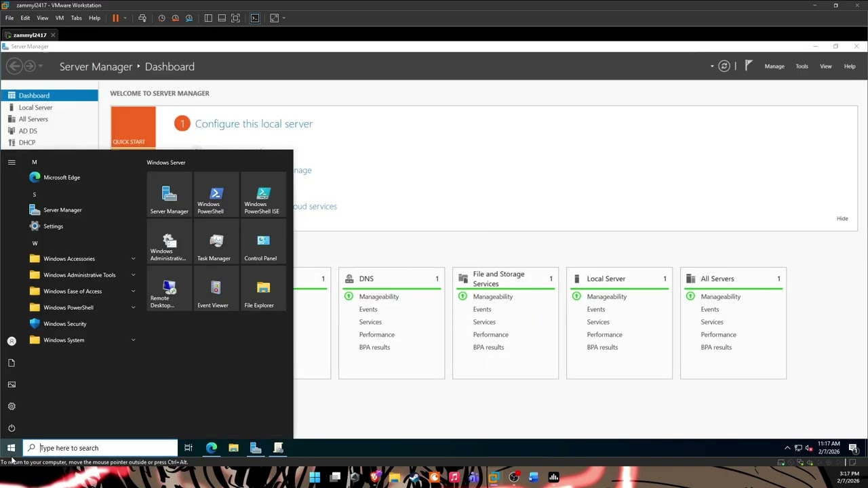Select DHCP in the sidebar

click(49, 142)
